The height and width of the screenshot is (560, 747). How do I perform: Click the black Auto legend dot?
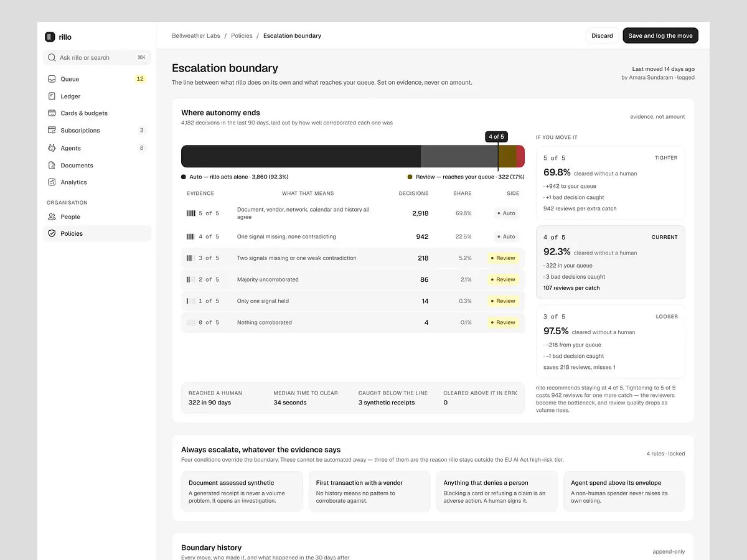(x=184, y=177)
